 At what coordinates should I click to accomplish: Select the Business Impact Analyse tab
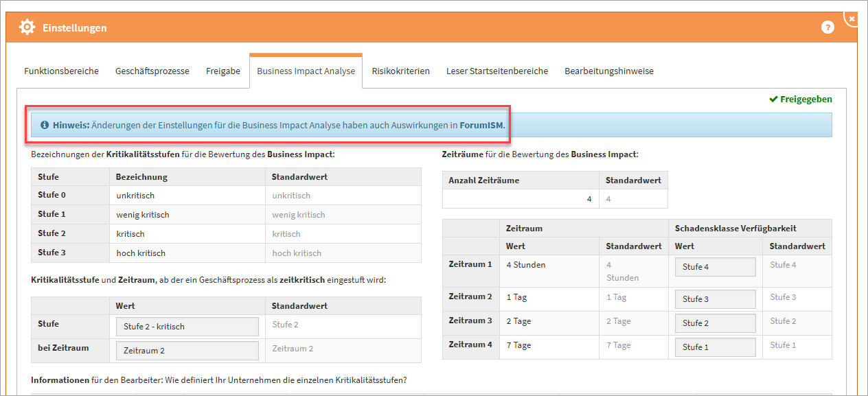(x=306, y=71)
